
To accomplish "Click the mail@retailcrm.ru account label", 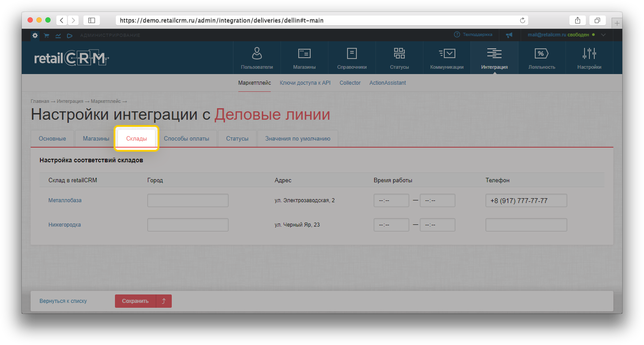I will pos(546,35).
